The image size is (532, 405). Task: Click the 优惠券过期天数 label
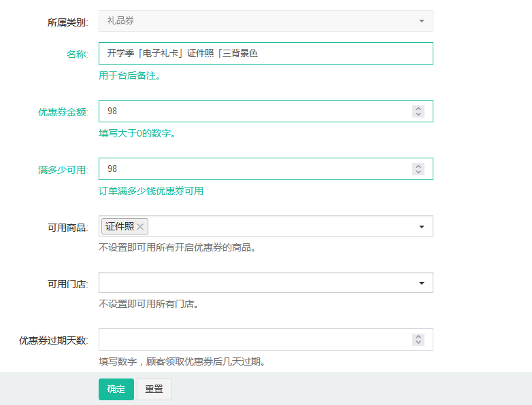pyautogui.click(x=53, y=340)
